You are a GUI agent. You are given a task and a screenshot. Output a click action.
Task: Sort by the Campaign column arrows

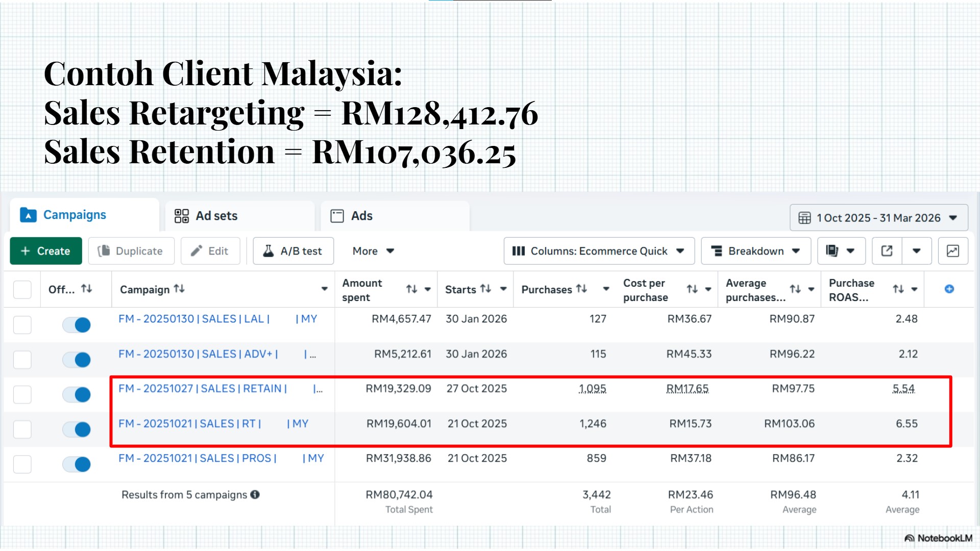(179, 289)
